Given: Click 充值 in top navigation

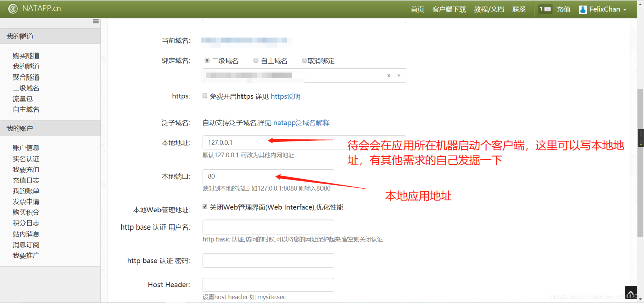Looking at the screenshot, I should coord(563,9).
